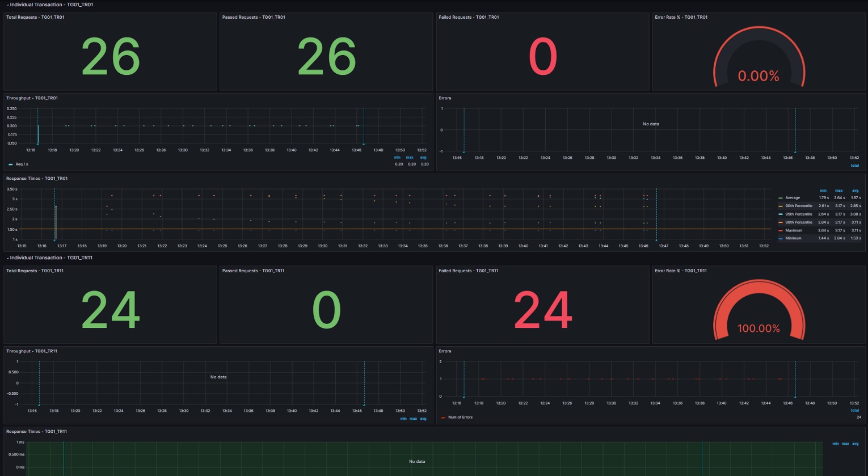Click the 90th Percentile series color line
The width and height of the screenshot is (868, 476).
781,206
